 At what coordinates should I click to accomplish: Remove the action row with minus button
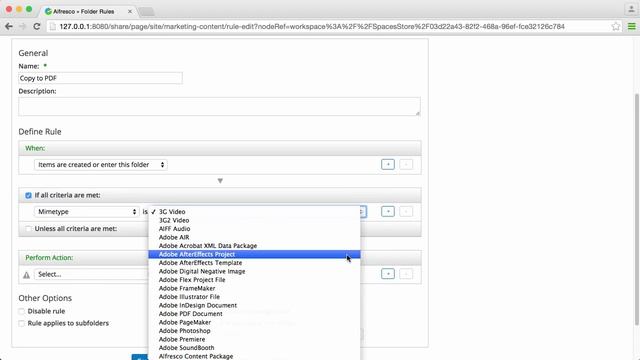tap(406, 274)
